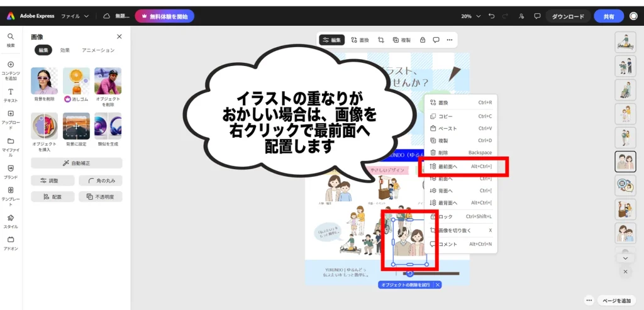Switch to the アニメーション tab
Screen dimensions: 644x310
pyautogui.click(x=98, y=50)
